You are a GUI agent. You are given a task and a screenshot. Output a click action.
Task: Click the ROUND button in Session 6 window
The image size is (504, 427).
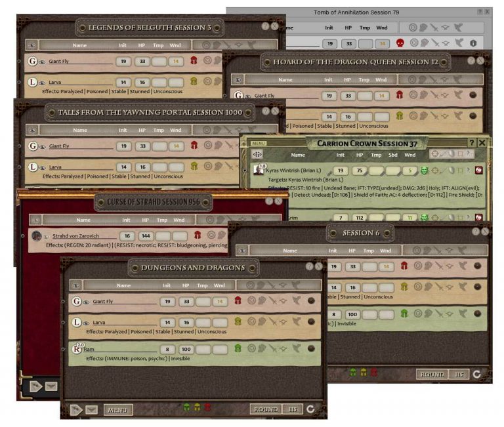pos(432,375)
